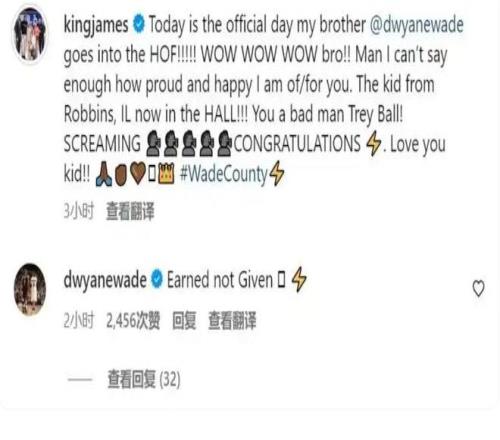The width and height of the screenshot is (500, 440).
Task: Open kingjames profile picture
Action: click(30, 34)
